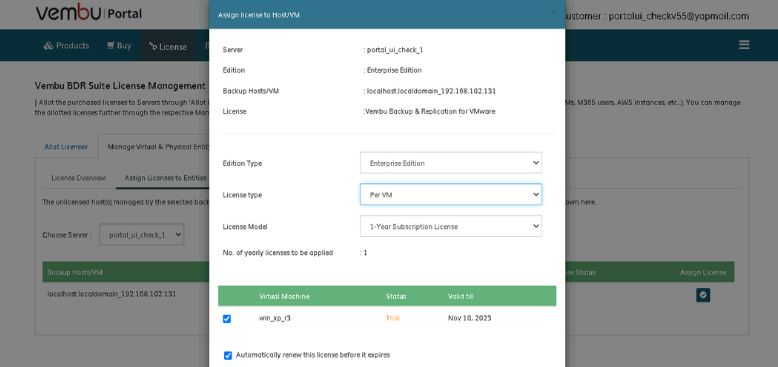Uncheck the win_xp_r3 virtual machine checkbox

227,319
